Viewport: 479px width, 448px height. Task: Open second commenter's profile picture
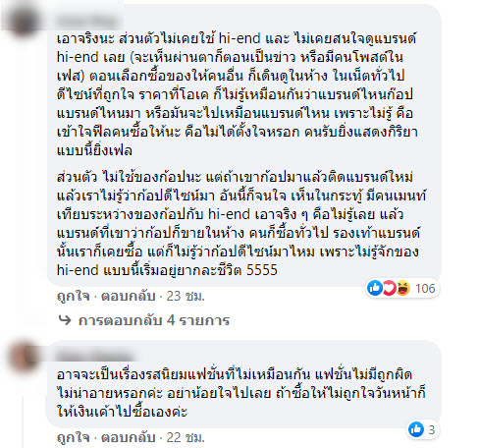click(23, 357)
